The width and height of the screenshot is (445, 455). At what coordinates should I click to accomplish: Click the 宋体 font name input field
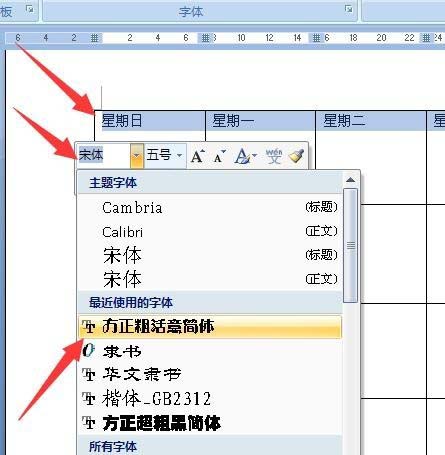click(104, 155)
